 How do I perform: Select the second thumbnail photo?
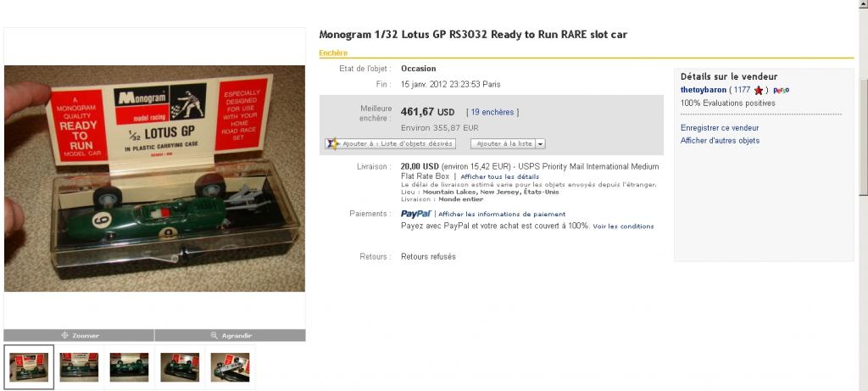point(79,367)
